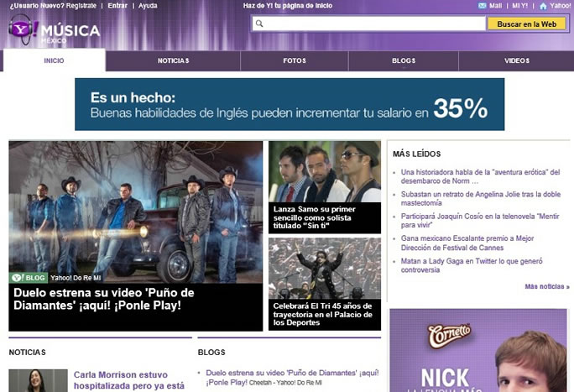This screenshot has height=392, width=574.
Task: Open Participará Joaquín Cosío article
Action: tap(480, 221)
